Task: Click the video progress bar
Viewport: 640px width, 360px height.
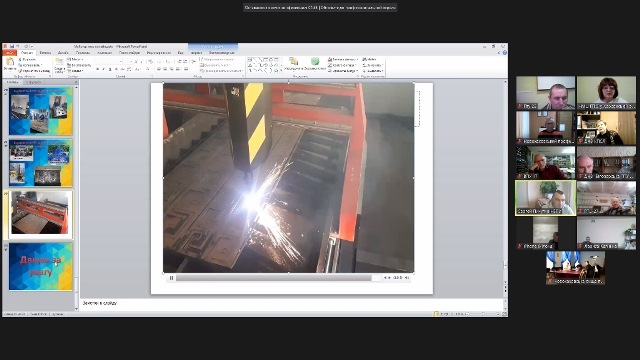Action: pos(273,278)
